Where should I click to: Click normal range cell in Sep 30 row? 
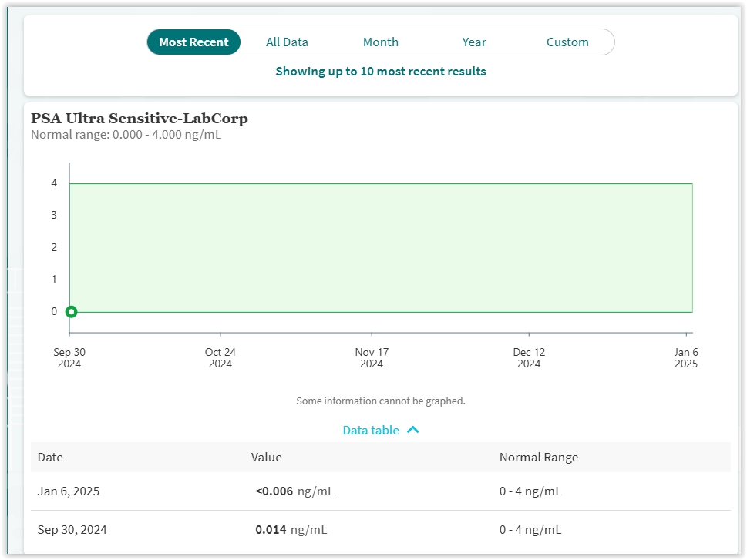(x=530, y=529)
